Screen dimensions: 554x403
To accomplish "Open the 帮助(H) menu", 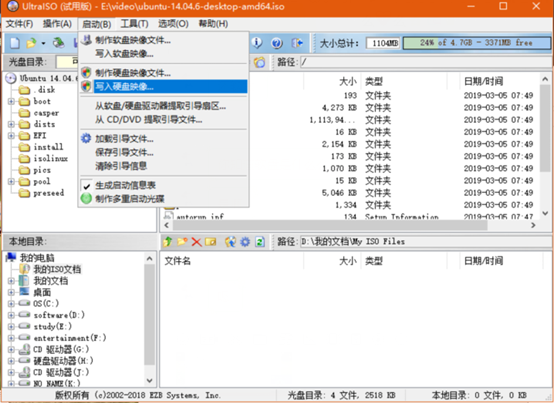I will (213, 24).
